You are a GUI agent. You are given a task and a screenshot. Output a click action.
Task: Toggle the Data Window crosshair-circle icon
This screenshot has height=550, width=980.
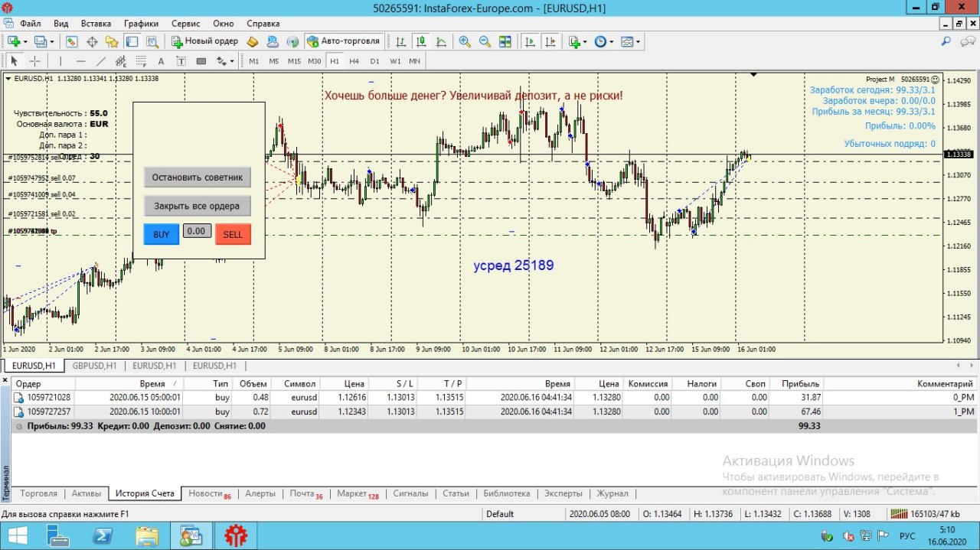92,41
